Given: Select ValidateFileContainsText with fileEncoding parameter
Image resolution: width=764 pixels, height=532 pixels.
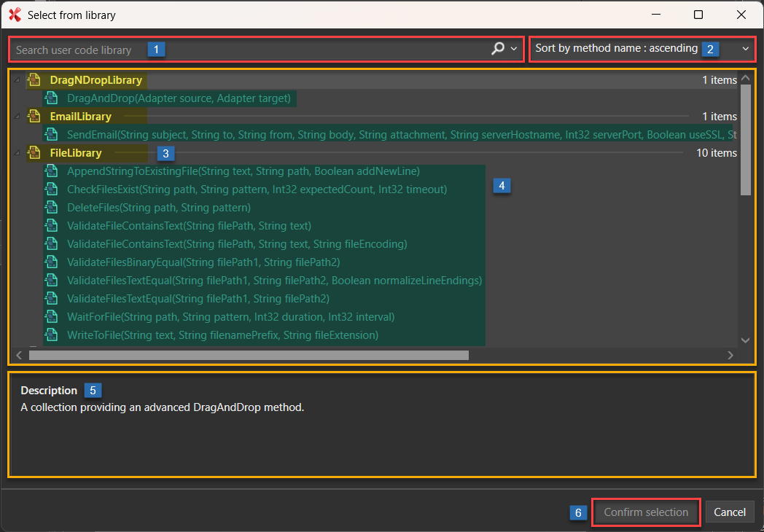Looking at the screenshot, I should pos(237,243).
